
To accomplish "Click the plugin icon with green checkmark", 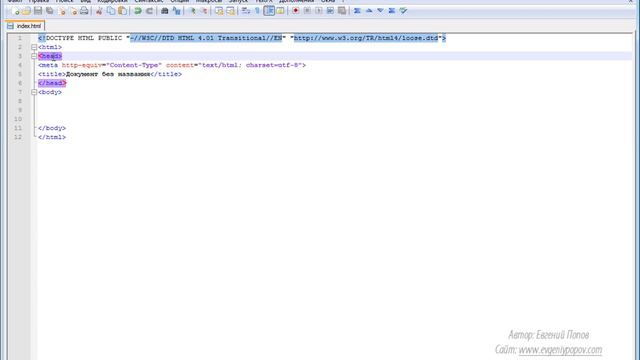I will click(403, 11).
